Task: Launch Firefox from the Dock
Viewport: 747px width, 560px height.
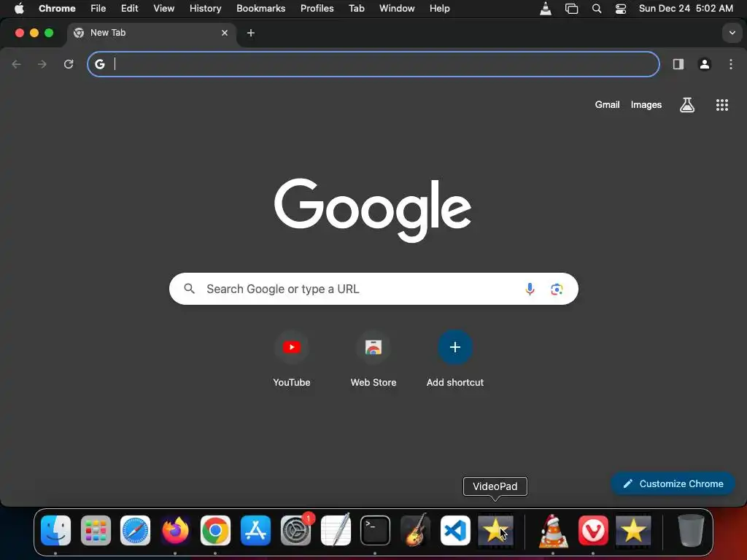Action: 175,531
